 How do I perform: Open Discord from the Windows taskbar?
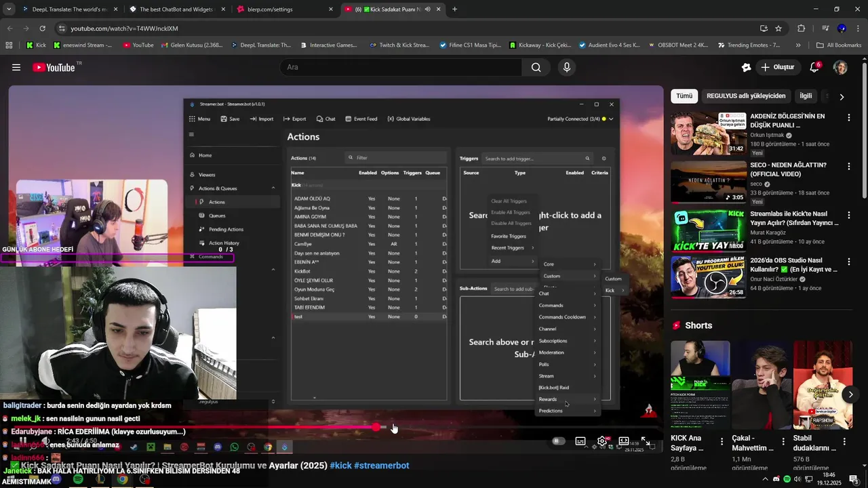click(x=56, y=479)
